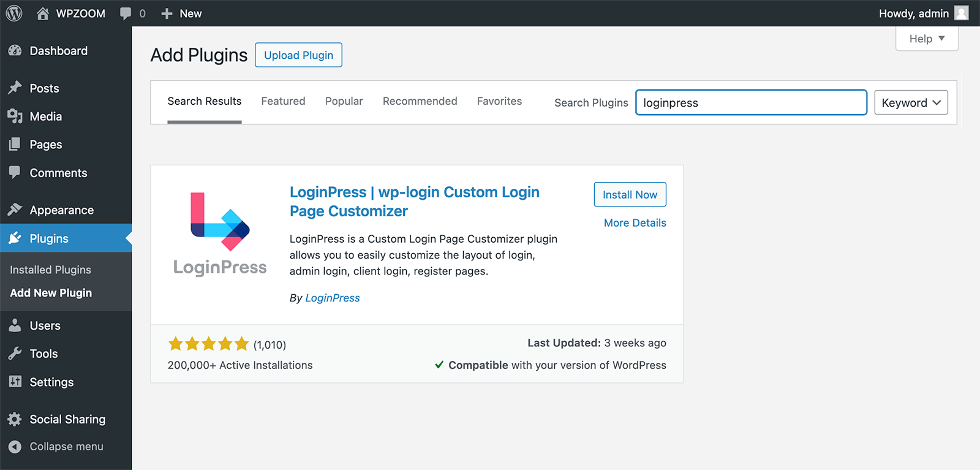Click the Users person icon
This screenshot has height=470, width=980.
15,325
